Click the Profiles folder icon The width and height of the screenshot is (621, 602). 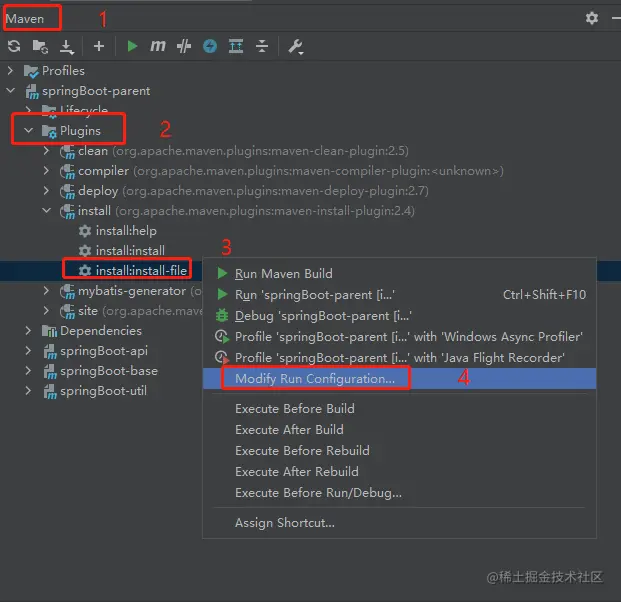(31, 71)
